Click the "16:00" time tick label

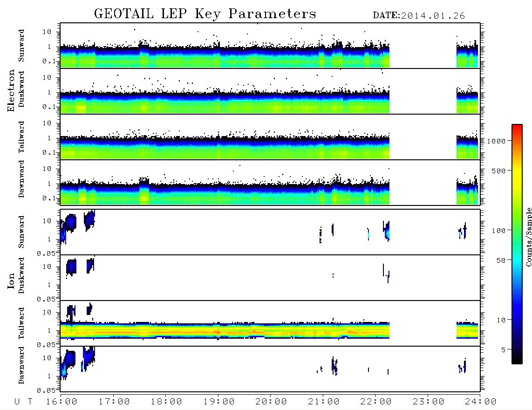click(61, 402)
